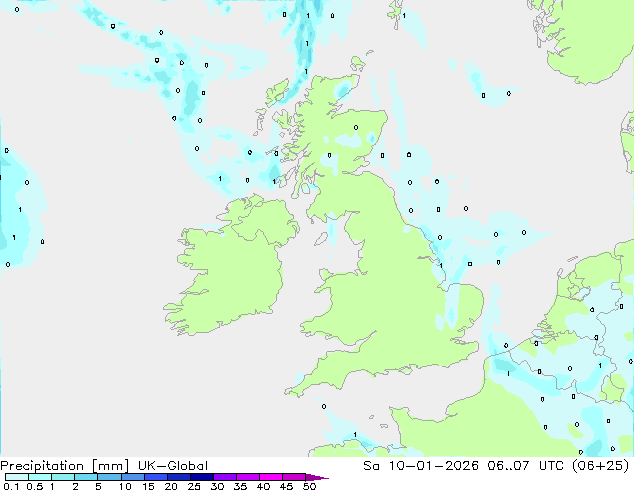This screenshot has height=490, width=634.
Task: Click the "10" legend scale label
Action: point(125,486)
